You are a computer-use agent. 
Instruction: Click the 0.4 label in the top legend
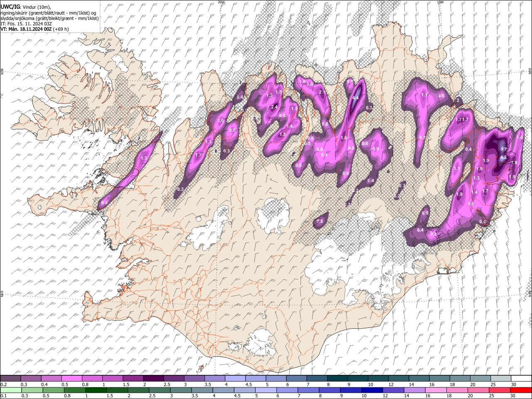45,384
